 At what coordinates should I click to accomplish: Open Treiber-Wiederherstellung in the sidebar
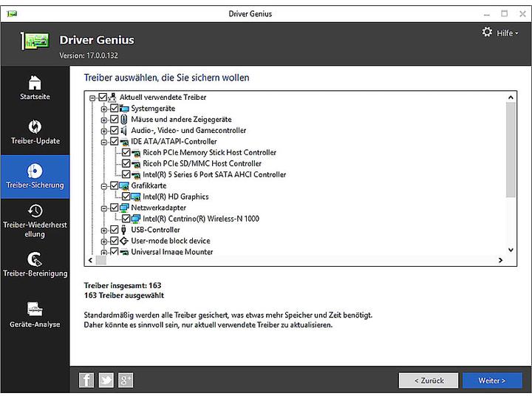tap(35, 221)
